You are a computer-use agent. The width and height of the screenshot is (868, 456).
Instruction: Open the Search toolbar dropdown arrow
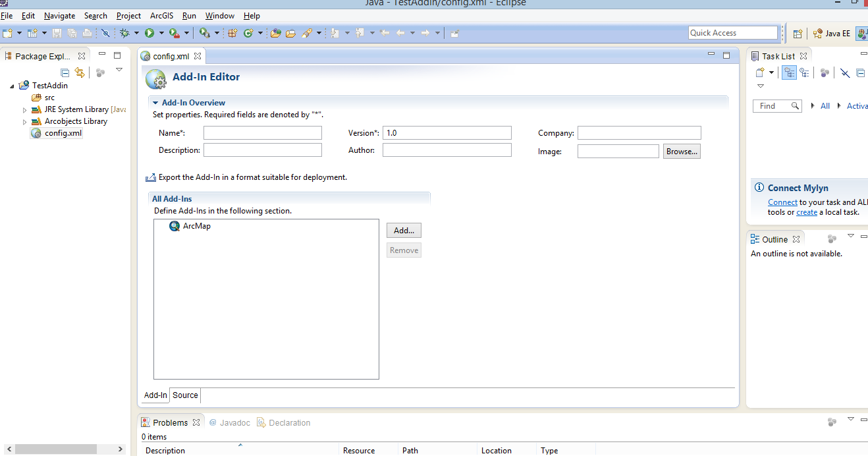click(319, 33)
